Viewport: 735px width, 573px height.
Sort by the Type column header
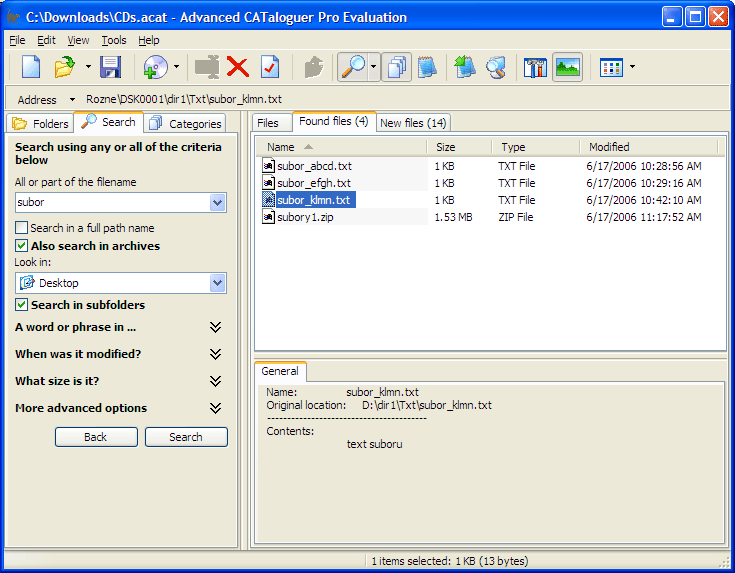tap(536, 147)
